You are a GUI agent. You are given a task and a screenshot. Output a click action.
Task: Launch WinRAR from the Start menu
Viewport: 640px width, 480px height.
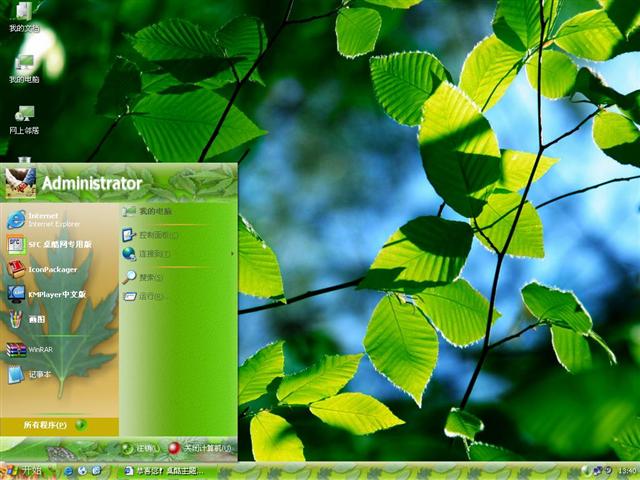(29, 350)
